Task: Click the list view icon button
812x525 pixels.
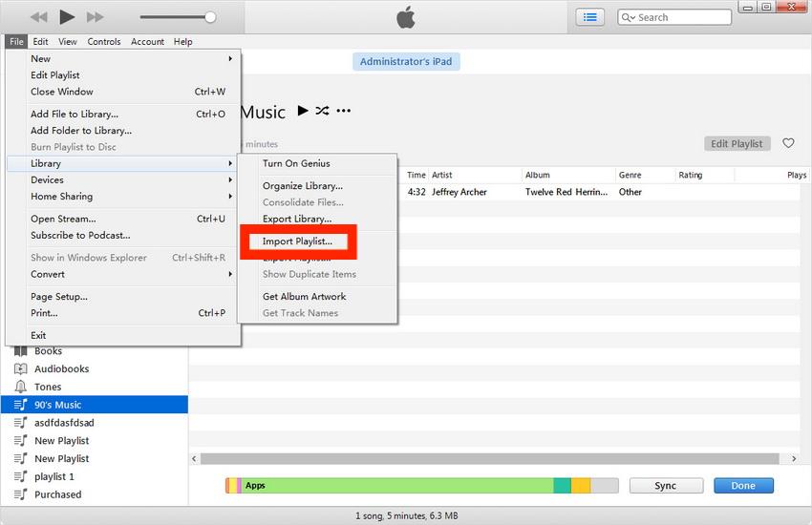Action: [x=589, y=17]
